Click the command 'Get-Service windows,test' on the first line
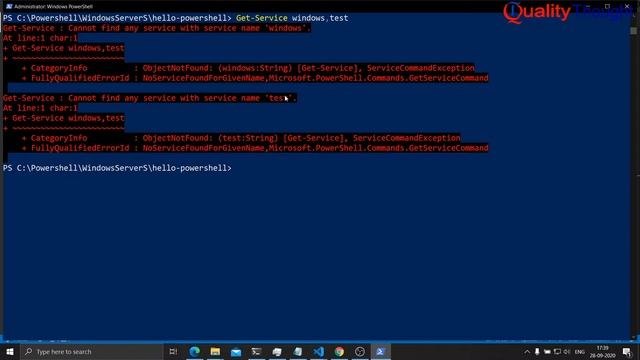The image size is (640, 360). pyautogui.click(x=292, y=18)
